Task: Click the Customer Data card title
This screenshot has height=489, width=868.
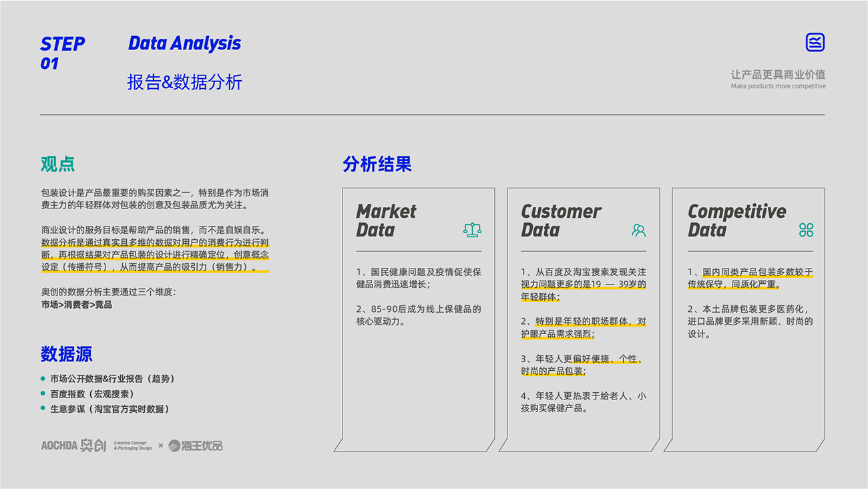Action: (x=561, y=220)
